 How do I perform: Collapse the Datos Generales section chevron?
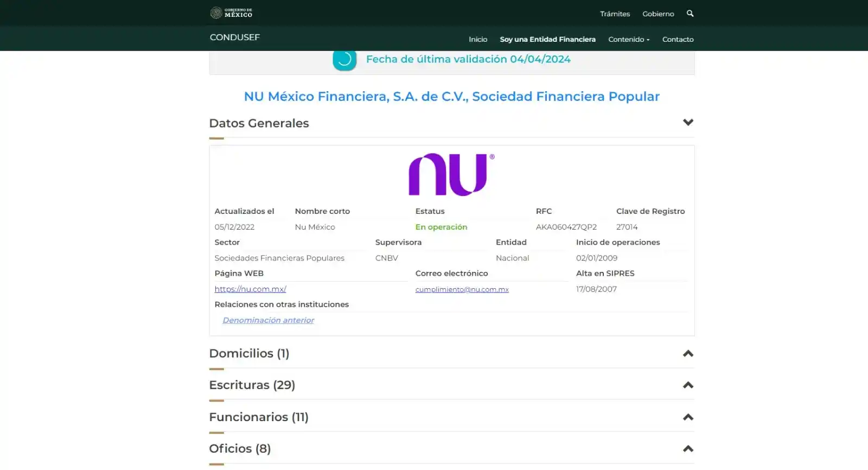[x=688, y=123]
